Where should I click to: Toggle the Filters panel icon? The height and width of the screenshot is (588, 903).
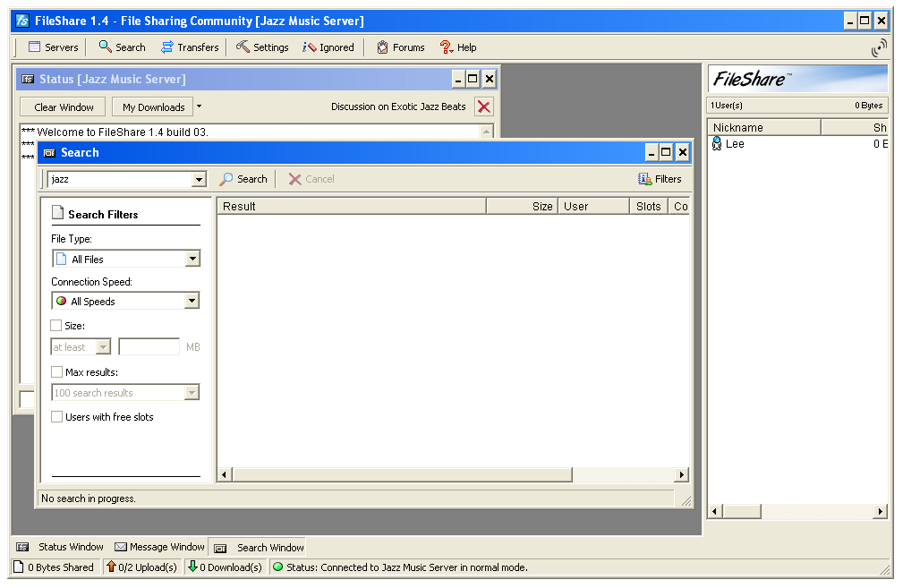point(645,179)
